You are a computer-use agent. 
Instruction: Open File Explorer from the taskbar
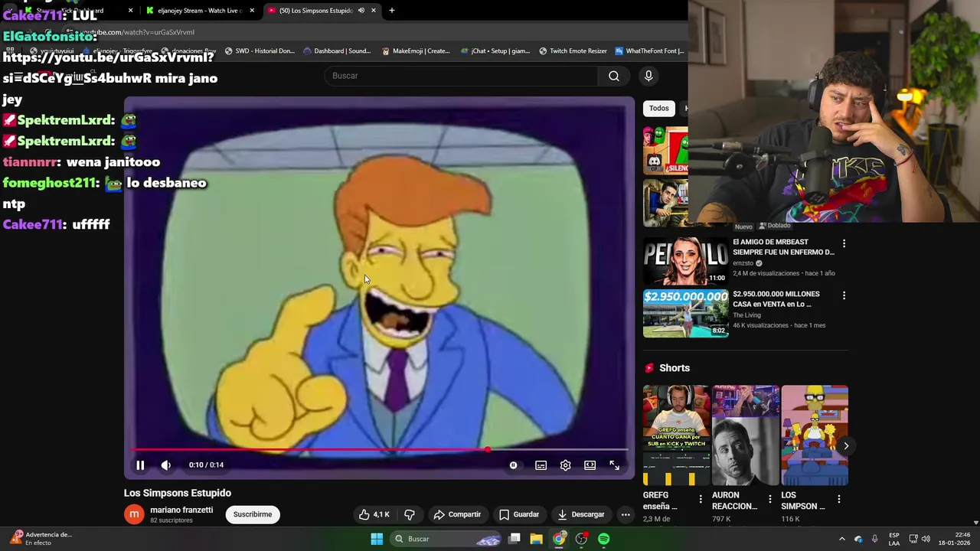[536, 539]
